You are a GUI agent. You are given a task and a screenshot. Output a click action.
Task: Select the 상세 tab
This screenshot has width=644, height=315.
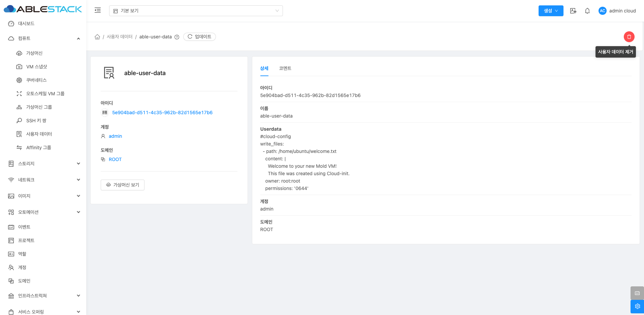(x=264, y=68)
